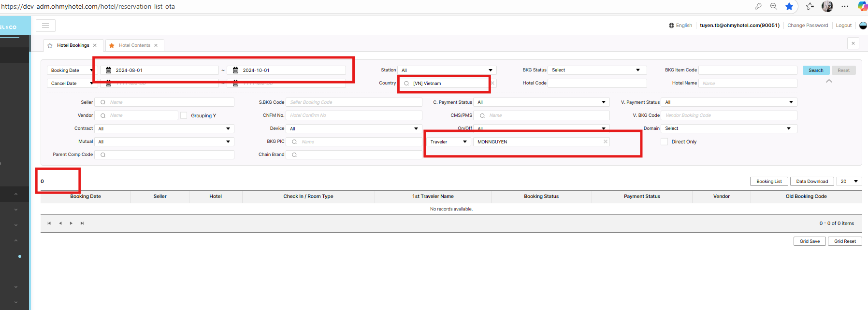Screen dimensions: 868x310
Task: Open the Contract dropdown
Action: click(x=164, y=129)
